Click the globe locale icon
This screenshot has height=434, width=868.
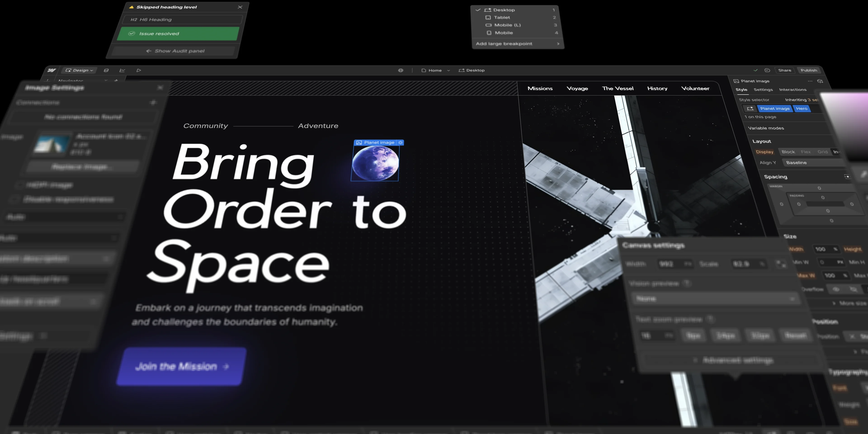(x=401, y=70)
